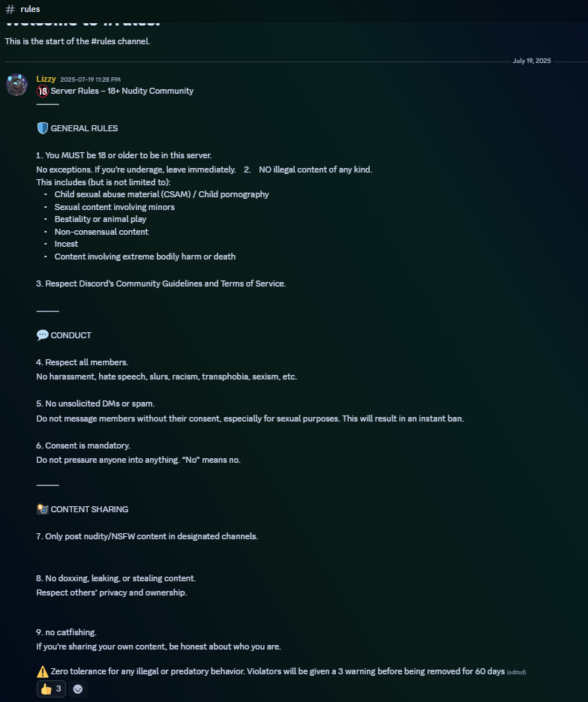
Task: Open Lizzy's profile avatar
Action: coord(17,85)
